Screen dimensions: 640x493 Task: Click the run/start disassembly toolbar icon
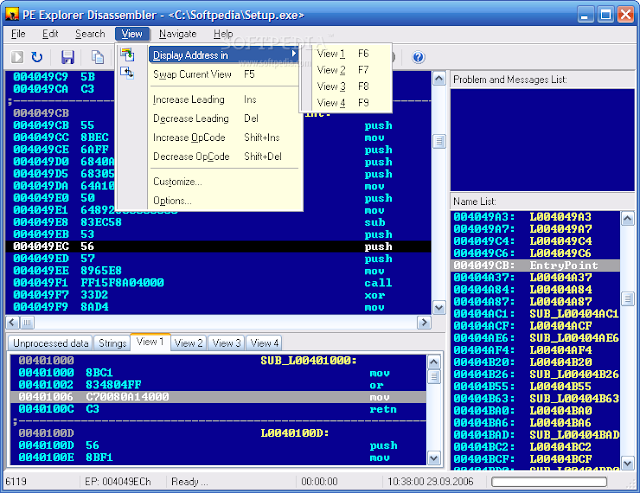click(x=17, y=57)
